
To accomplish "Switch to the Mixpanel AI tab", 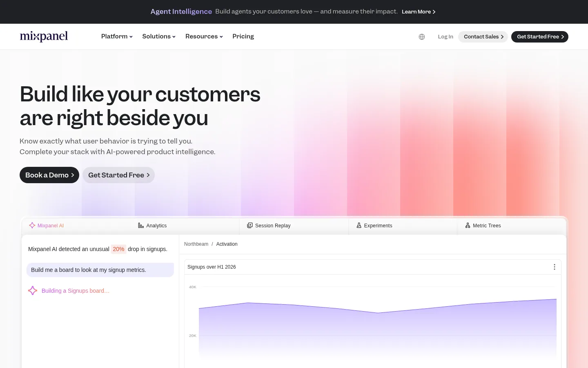I will [x=76, y=226].
